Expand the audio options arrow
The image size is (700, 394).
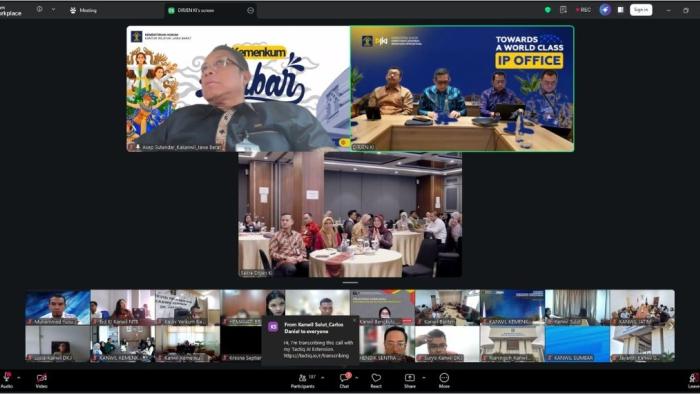[19, 378]
